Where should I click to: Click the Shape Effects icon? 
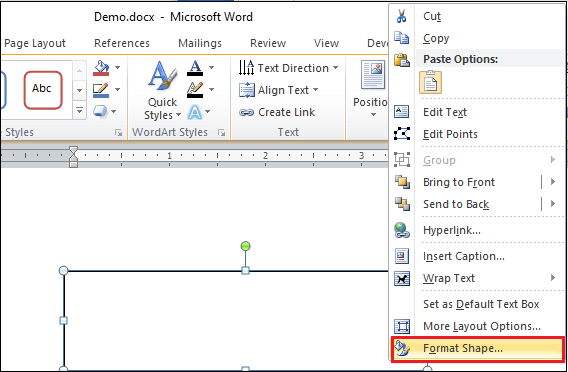[x=100, y=111]
